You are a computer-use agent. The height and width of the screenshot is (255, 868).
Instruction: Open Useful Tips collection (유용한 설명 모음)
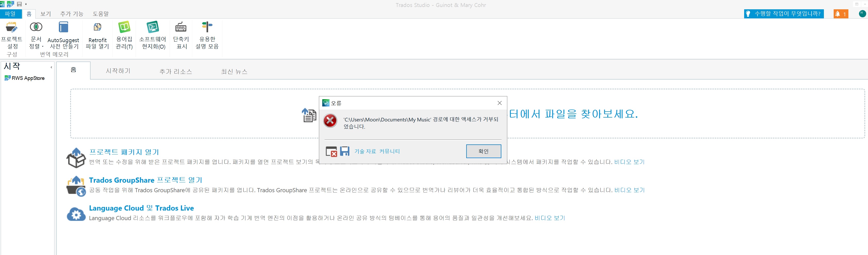point(207,35)
